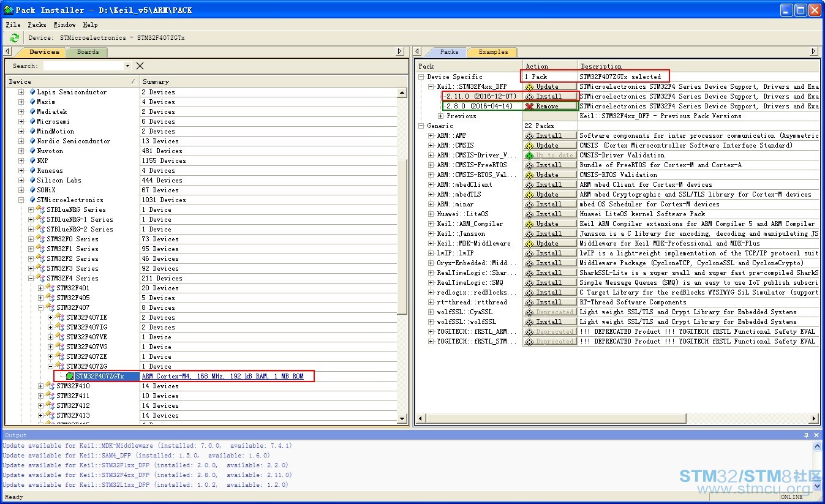Click Update for Keil::STM32F4xx_DFP
The width and height of the screenshot is (825, 504).
click(x=550, y=86)
